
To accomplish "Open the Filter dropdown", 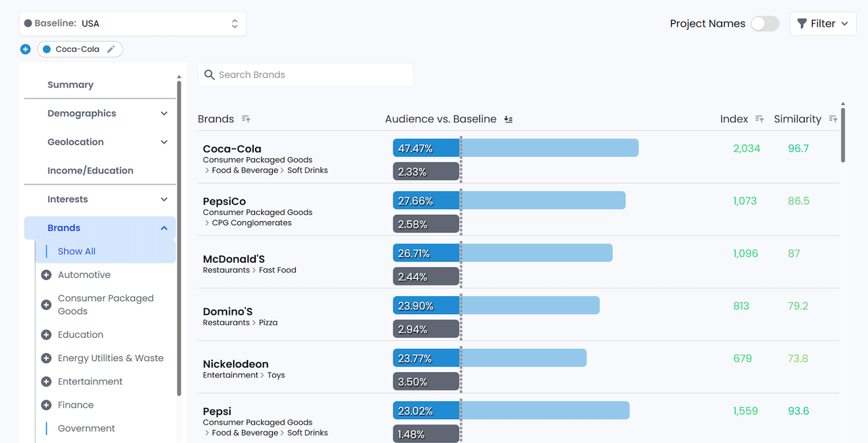I will click(x=823, y=23).
